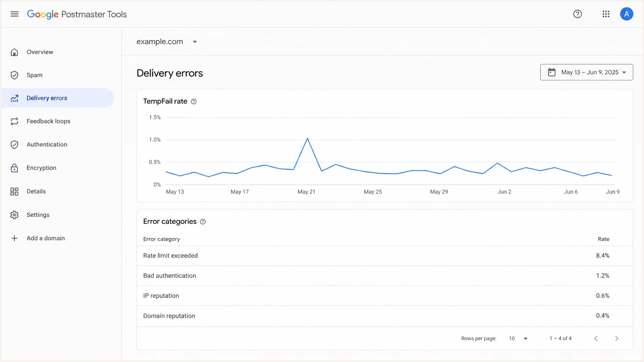The image size is (644, 362).
Task: Click the Add a domain plus icon
Action: [x=15, y=239]
